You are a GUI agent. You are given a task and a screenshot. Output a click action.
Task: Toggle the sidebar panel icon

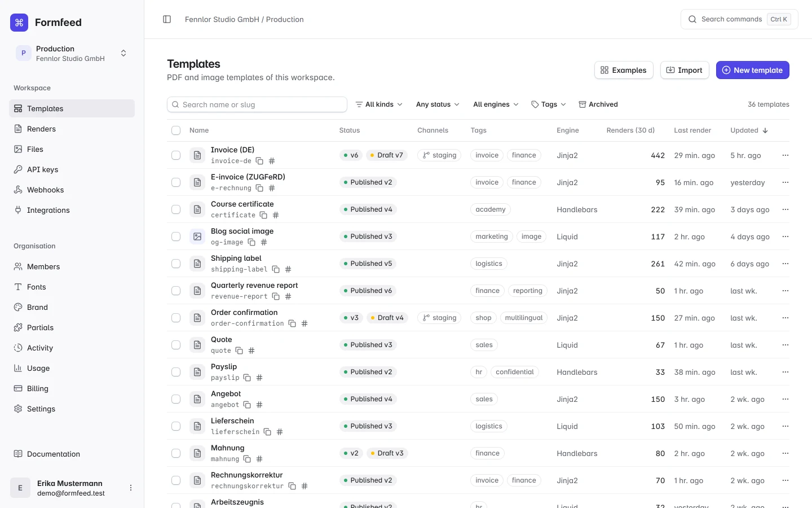tap(167, 19)
